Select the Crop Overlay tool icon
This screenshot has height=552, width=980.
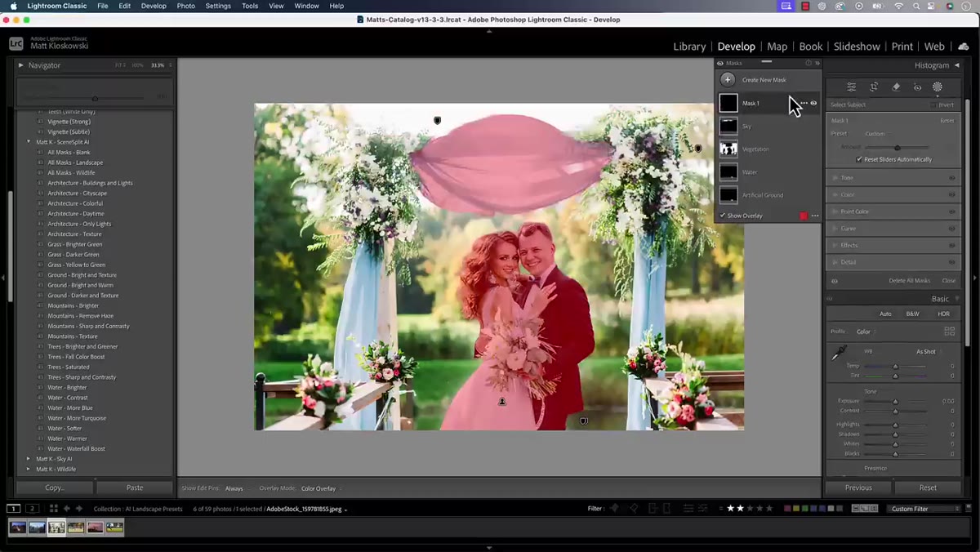[x=874, y=87]
